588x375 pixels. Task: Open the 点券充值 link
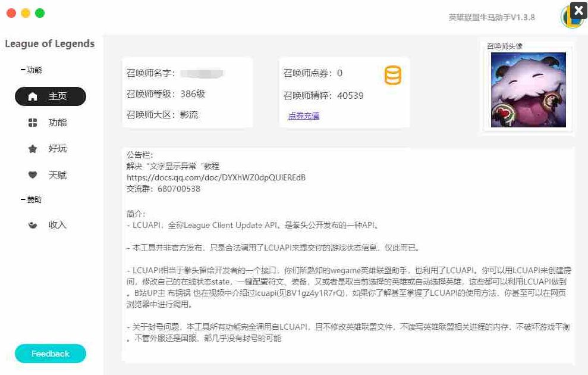pos(303,115)
